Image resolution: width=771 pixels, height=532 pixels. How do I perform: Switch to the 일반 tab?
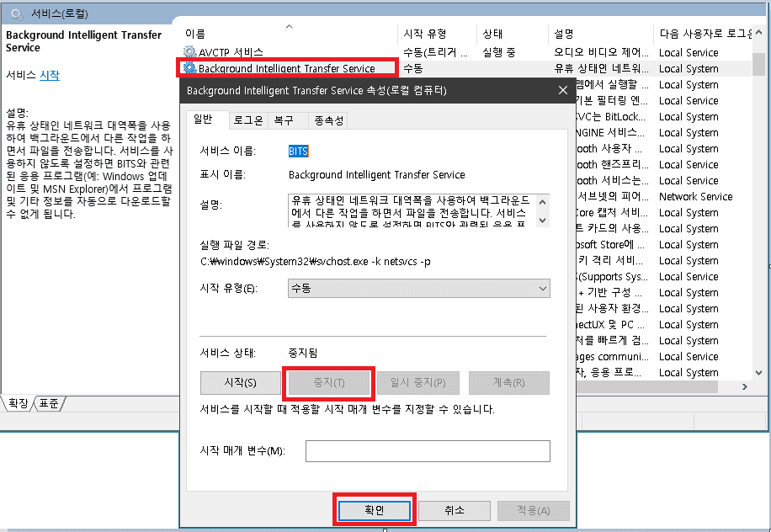pos(203,119)
